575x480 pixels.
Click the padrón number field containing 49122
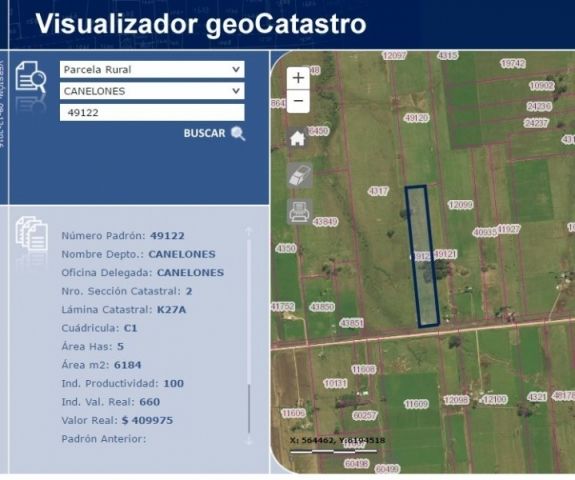coord(152,113)
